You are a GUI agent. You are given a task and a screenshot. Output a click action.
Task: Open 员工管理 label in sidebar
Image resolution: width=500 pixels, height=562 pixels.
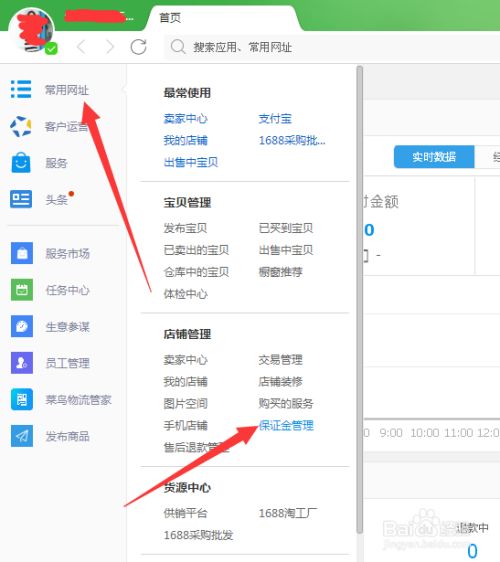click(67, 363)
